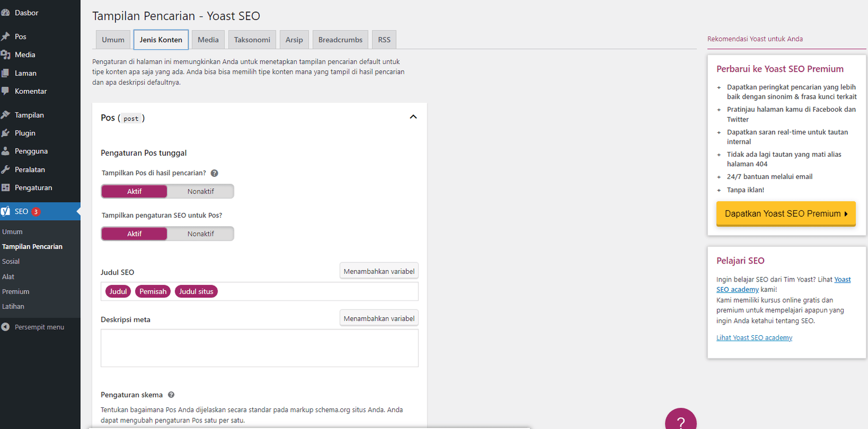The image size is (868, 429).
Task: Click the Laman pages icon
Action: click(x=5, y=73)
